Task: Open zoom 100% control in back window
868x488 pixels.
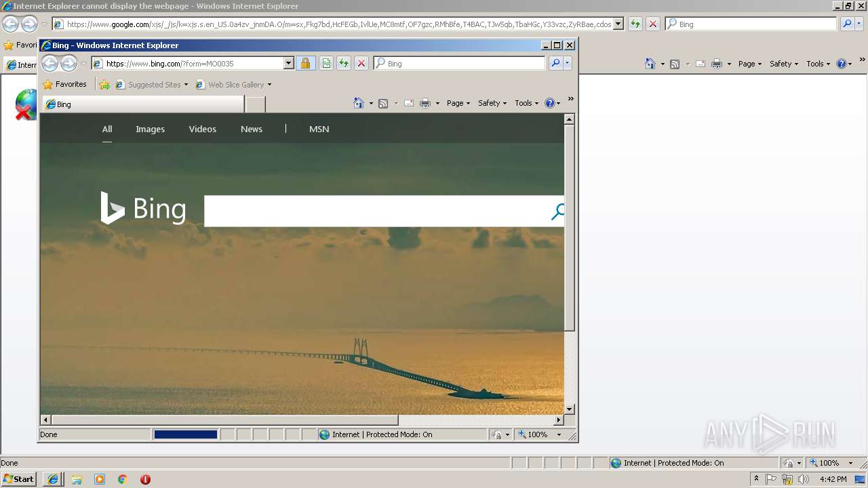Action: (831, 463)
